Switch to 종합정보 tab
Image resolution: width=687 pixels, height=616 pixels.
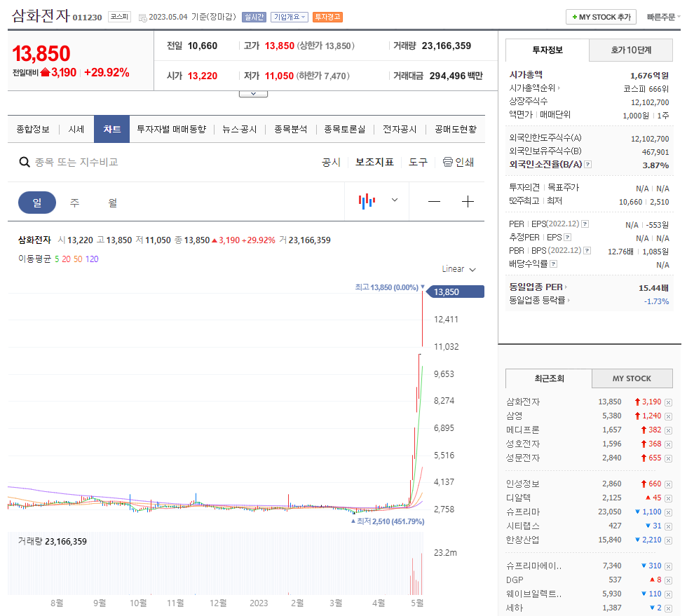coord(33,129)
